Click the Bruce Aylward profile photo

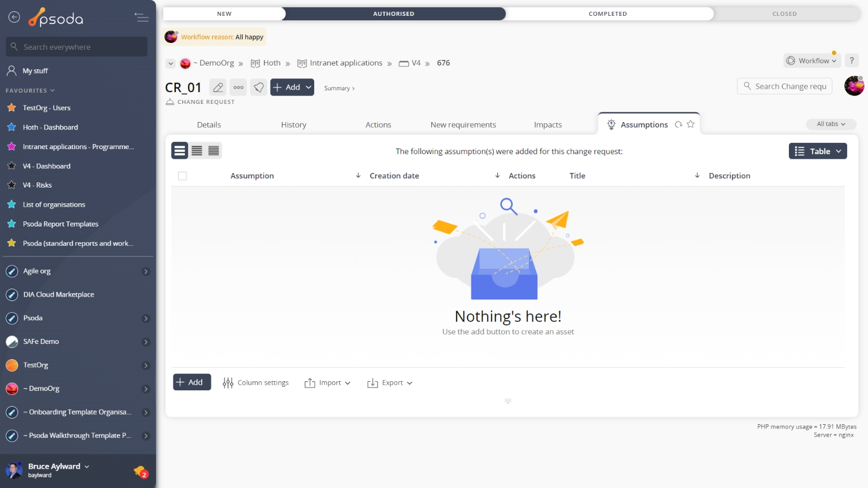[14, 470]
